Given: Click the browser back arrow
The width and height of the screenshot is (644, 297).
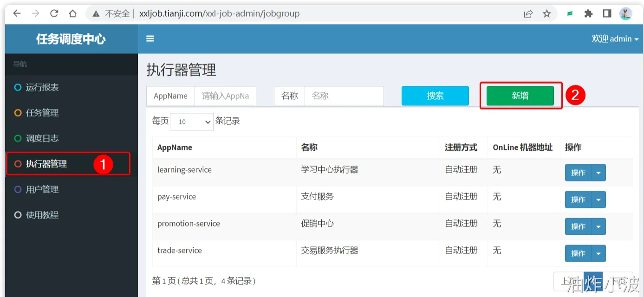Looking at the screenshot, I should click(x=17, y=13).
